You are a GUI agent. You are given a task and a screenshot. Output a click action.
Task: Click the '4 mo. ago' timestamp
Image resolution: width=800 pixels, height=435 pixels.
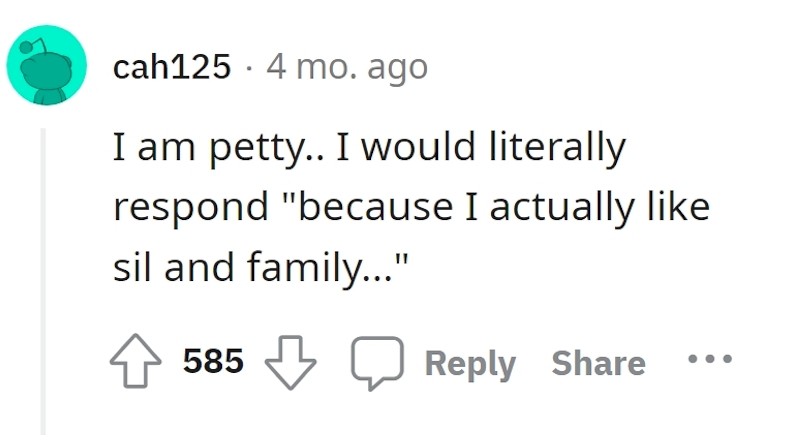click(346, 68)
